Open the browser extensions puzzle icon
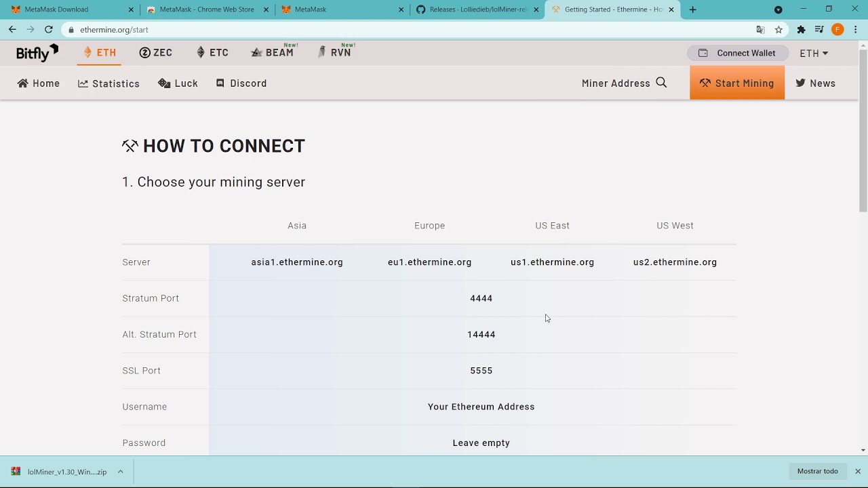The width and height of the screenshot is (868, 488). tap(801, 30)
